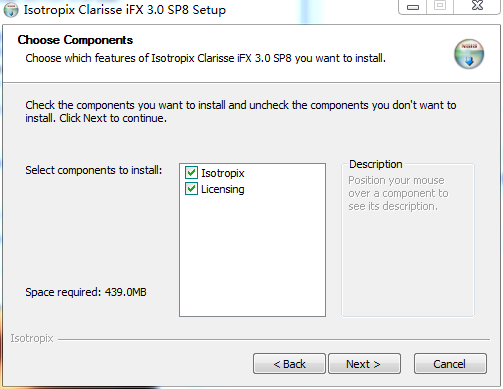Click the 'Select components to install:' label
The height and width of the screenshot is (389, 503).
tap(94, 170)
